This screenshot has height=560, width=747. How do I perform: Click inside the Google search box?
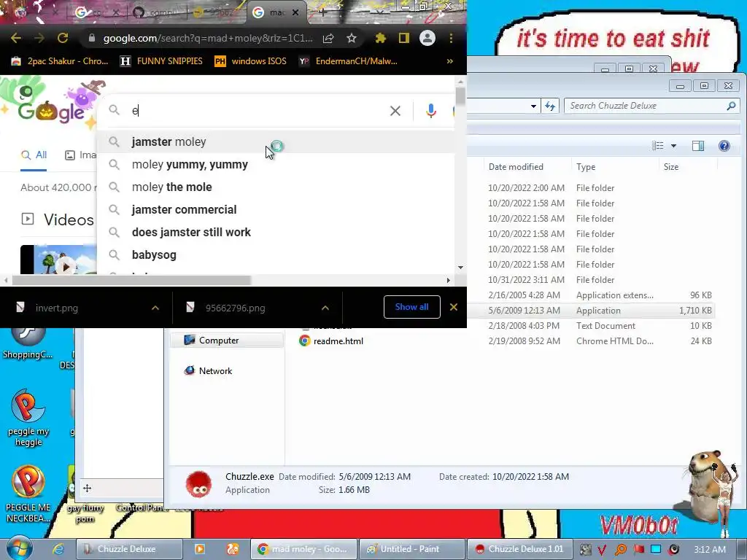click(258, 111)
